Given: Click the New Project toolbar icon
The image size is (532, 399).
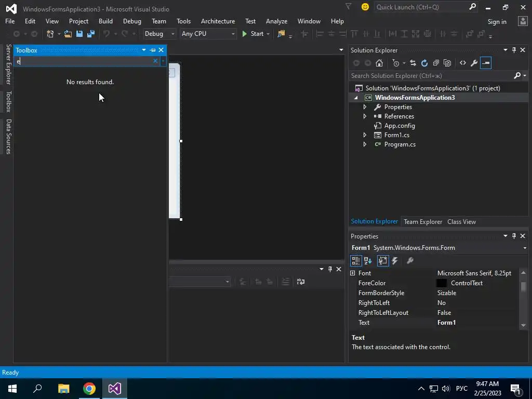Looking at the screenshot, I should point(50,34).
